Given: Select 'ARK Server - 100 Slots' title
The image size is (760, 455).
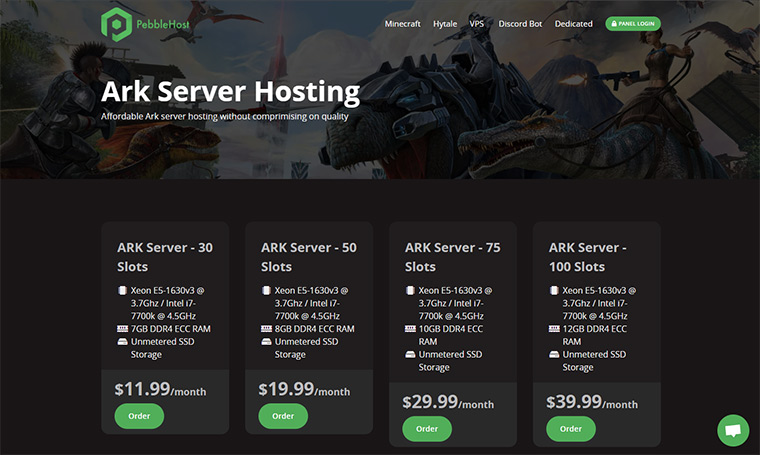Looking at the screenshot, I should coord(587,257).
